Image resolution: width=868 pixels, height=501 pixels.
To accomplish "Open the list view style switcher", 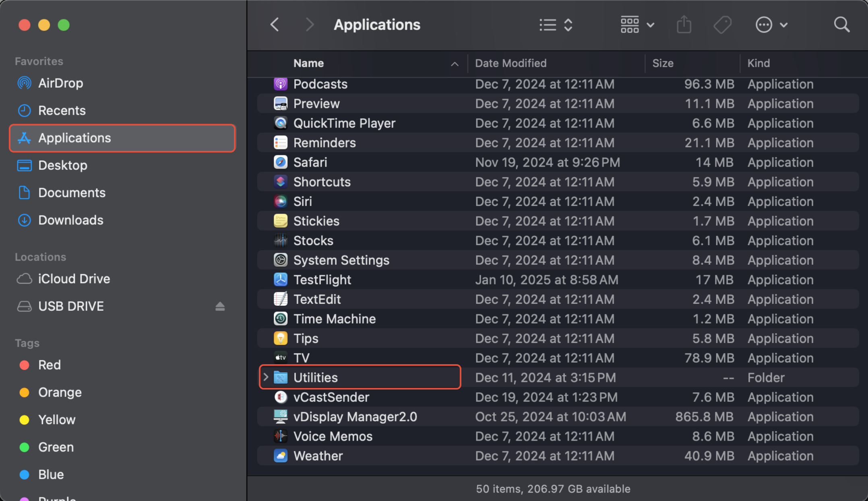I will click(x=556, y=25).
